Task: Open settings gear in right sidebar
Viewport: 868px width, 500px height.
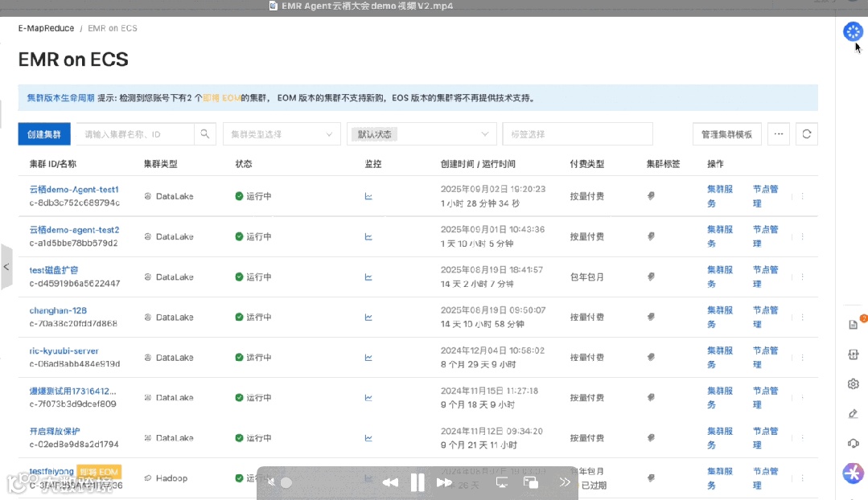Action: pyautogui.click(x=854, y=384)
